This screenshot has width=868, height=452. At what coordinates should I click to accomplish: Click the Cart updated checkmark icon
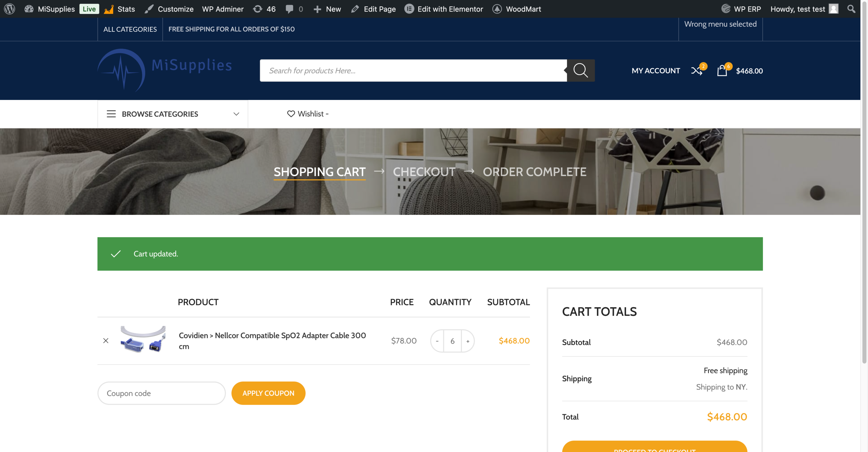click(116, 254)
